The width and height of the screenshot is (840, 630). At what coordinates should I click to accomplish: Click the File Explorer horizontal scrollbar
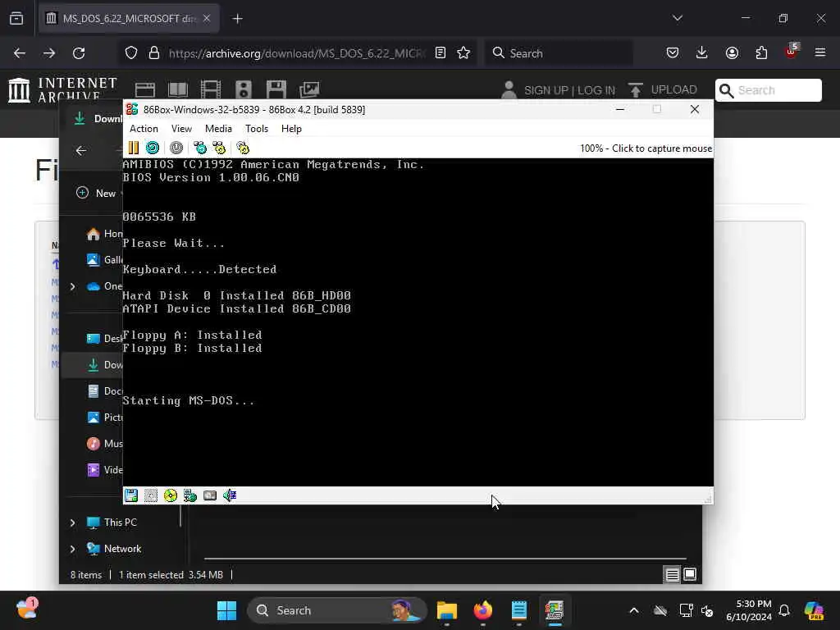pos(445,559)
